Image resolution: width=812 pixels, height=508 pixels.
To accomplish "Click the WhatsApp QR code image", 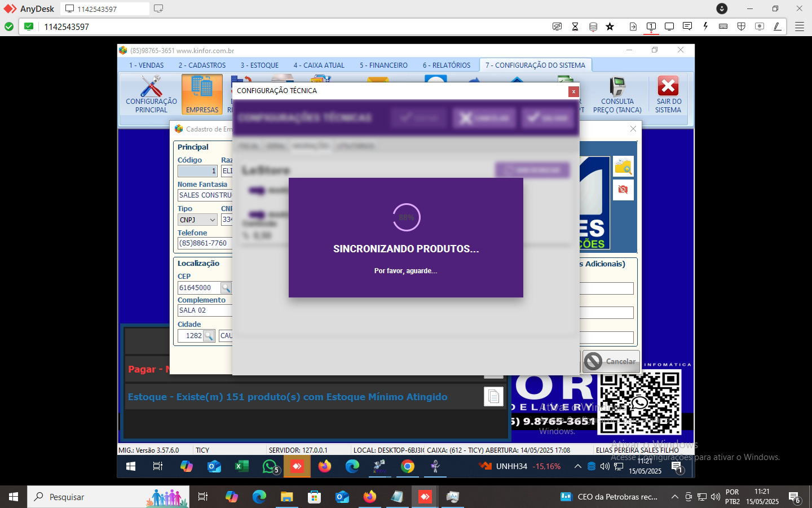I will point(639,402).
